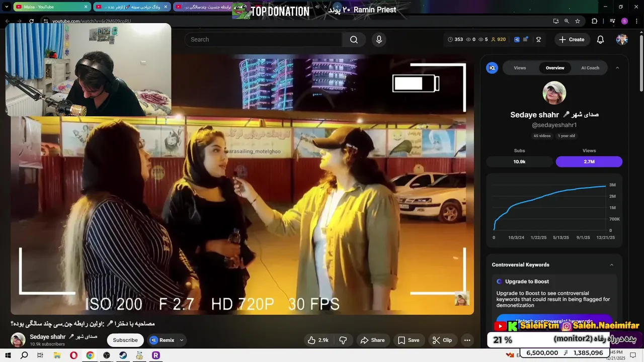Reload the page with refresh icon

pyautogui.click(x=31, y=21)
